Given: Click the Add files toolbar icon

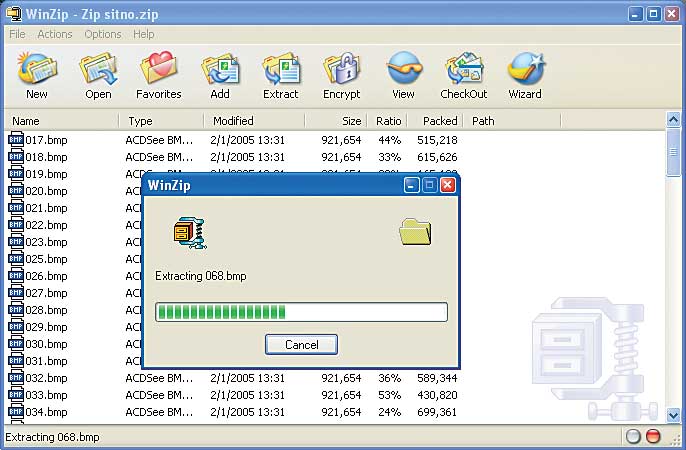Looking at the screenshot, I should click(x=220, y=68).
